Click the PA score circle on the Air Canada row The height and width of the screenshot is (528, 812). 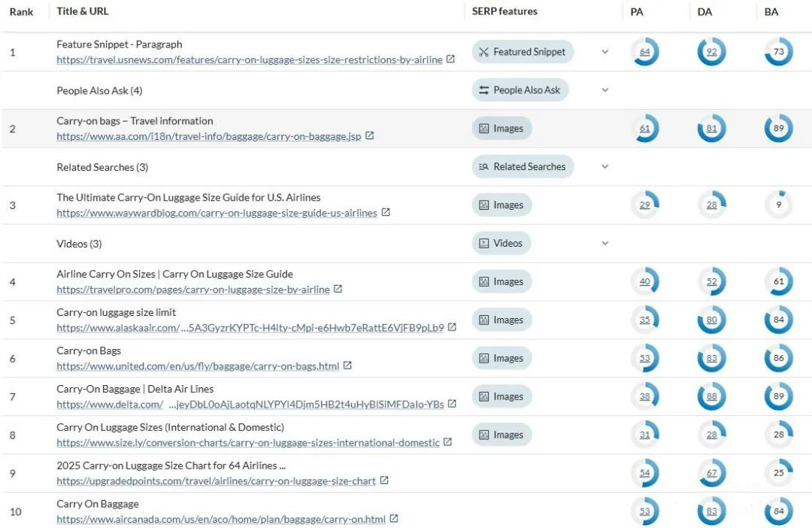[x=645, y=511]
